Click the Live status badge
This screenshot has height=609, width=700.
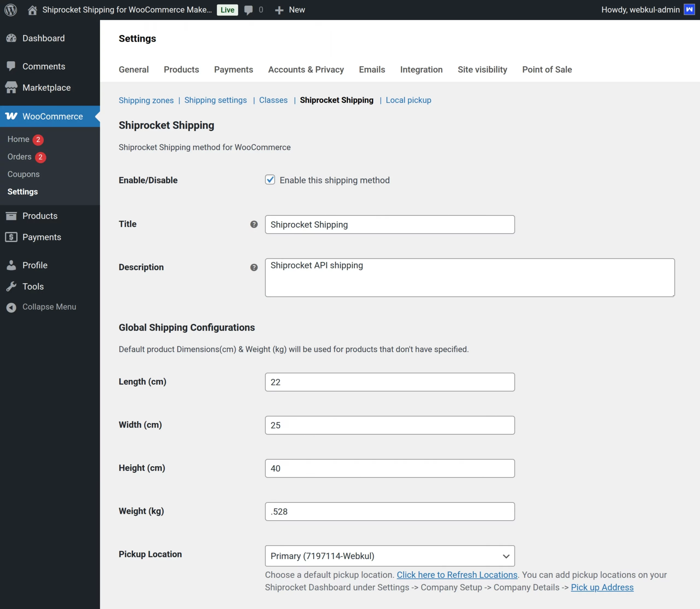point(227,10)
